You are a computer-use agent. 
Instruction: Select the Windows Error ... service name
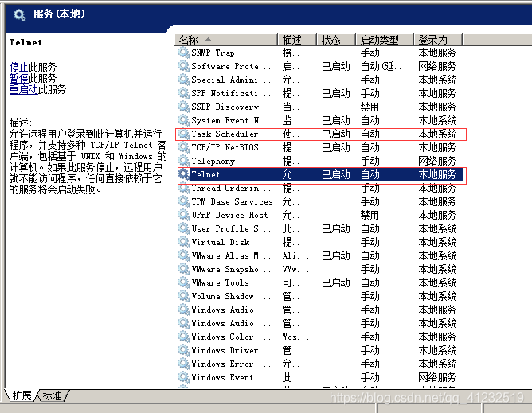click(231, 364)
